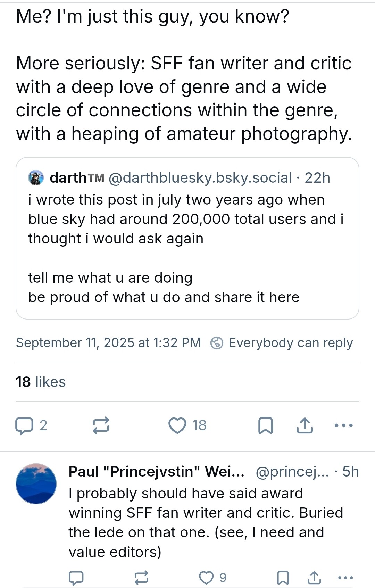Open more options on Paul's reply
Viewport: 375px width, 588px height.
[345, 578]
